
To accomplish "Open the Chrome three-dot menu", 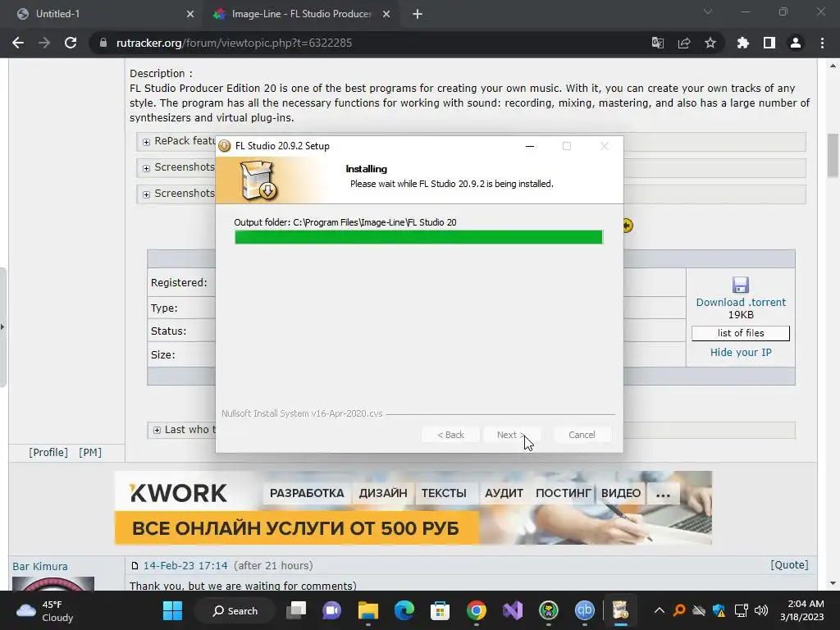I will coord(822,43).
